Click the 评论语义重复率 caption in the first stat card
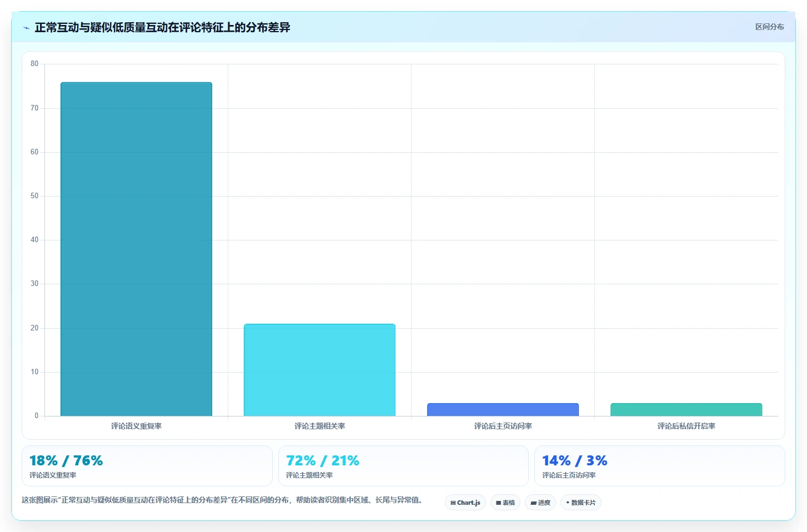Viewport: 807px width, 532px height. click(x=53, y=475)
